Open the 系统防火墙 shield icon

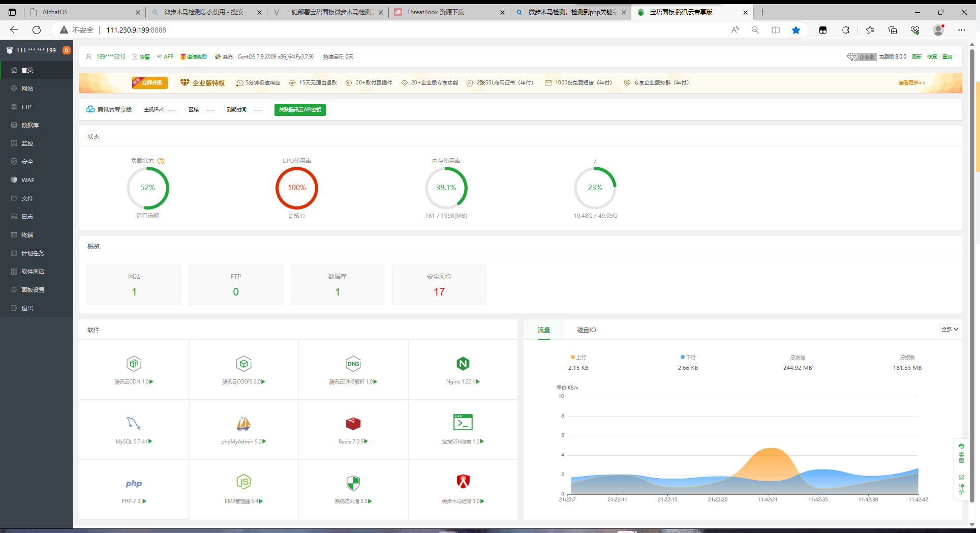point(353,483)
